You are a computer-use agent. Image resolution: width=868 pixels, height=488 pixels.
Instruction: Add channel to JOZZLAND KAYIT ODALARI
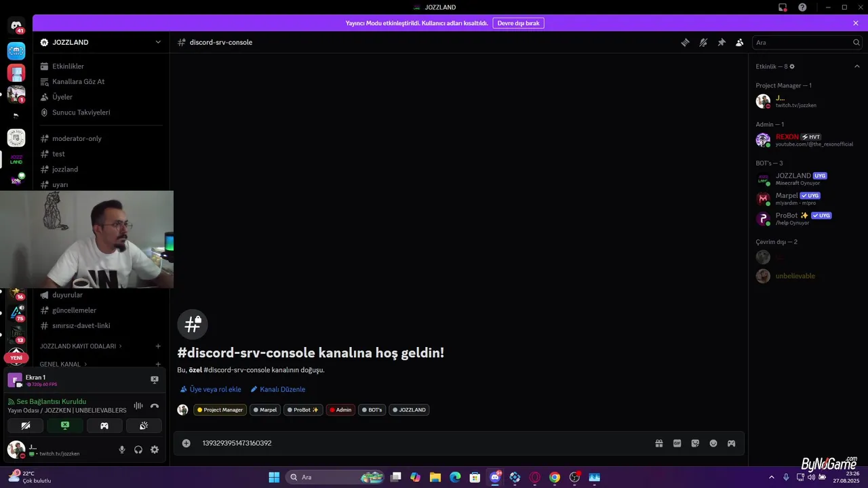coord(158,346)
